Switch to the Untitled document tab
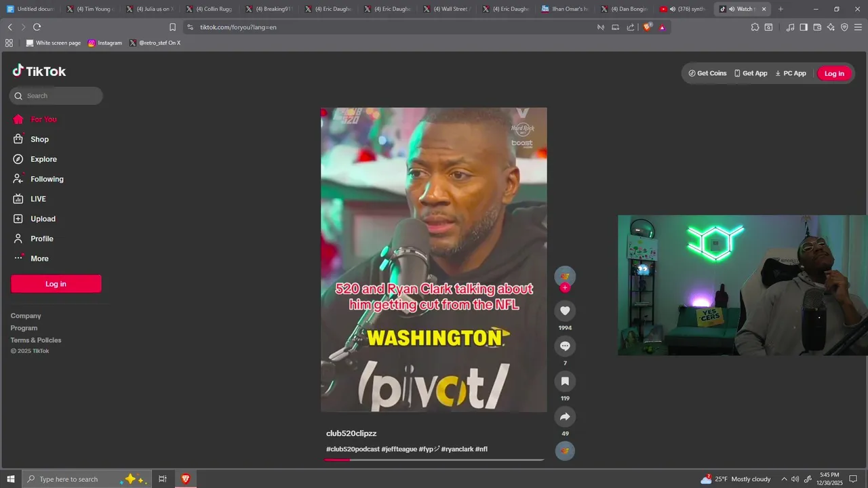 click(31, 9)
